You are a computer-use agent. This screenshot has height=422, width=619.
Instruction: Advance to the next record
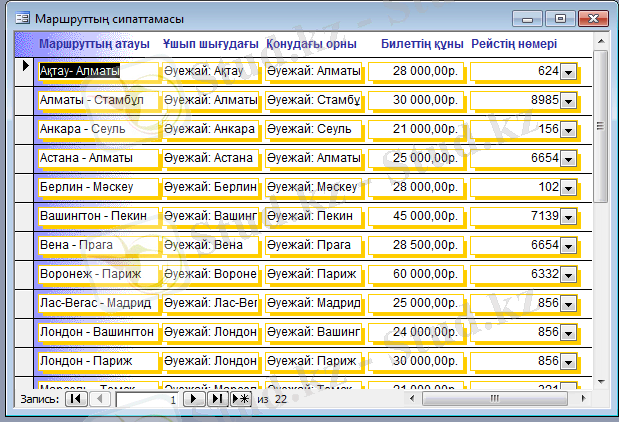196,398
